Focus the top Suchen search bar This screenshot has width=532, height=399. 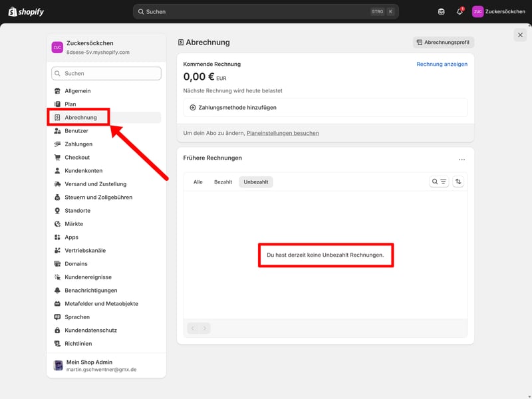pyautogui.click(x=266, y=11)
